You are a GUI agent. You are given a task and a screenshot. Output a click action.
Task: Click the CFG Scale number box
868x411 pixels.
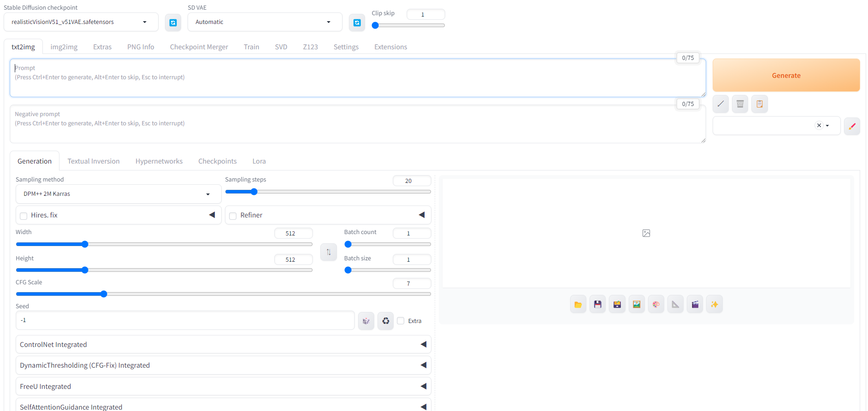tap(412, 283)
